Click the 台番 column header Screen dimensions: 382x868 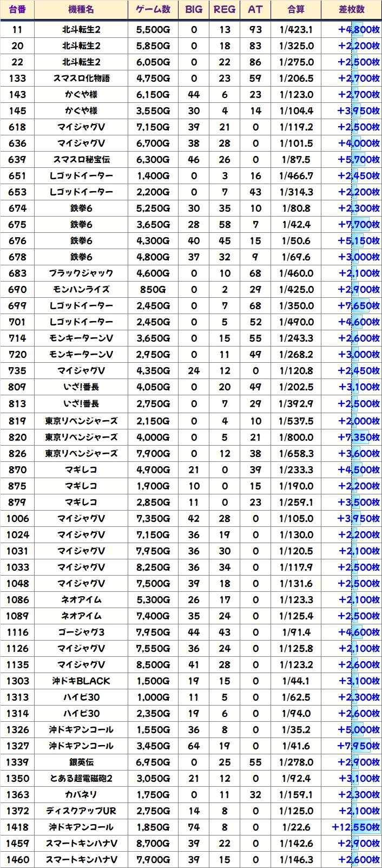[17, 10]
